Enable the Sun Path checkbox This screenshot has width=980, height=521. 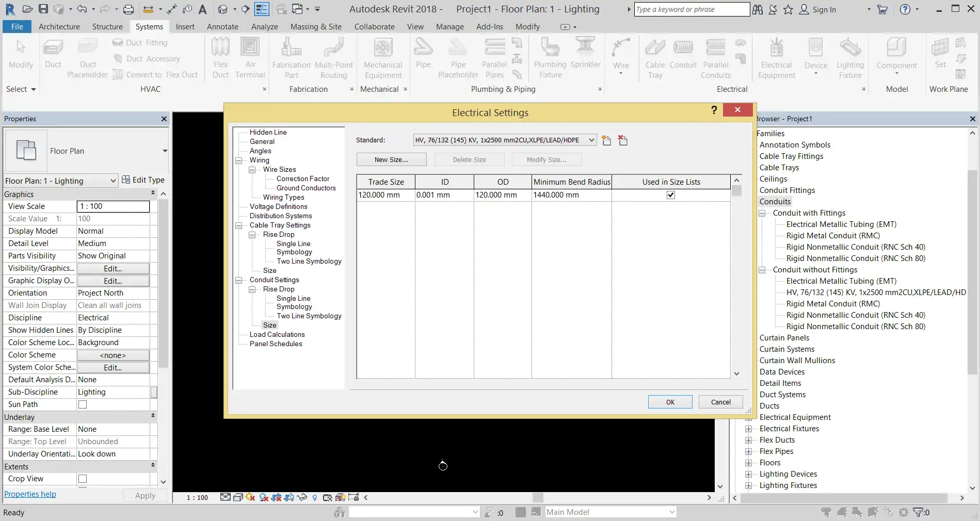pyautogui.click(x=83, y=404)
